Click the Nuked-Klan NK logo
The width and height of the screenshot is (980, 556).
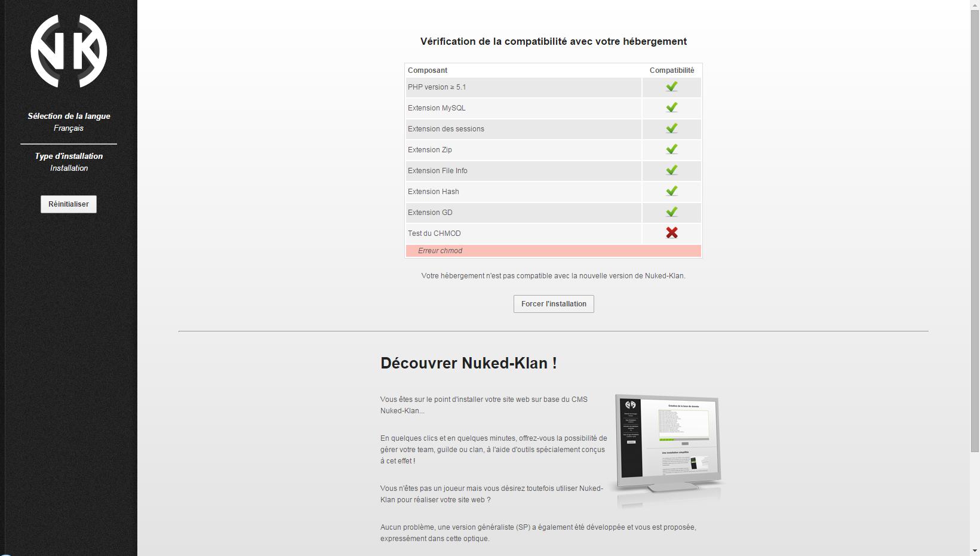click(69, 51)
